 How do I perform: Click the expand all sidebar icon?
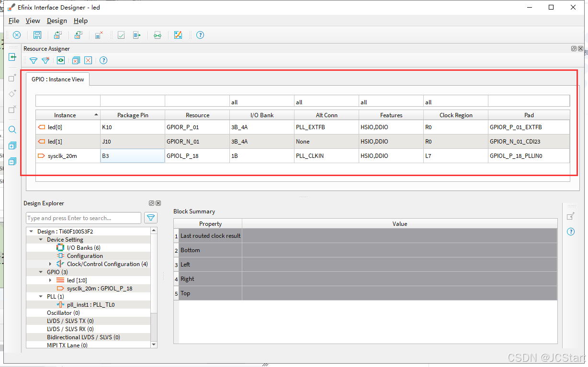coord(12,145)
